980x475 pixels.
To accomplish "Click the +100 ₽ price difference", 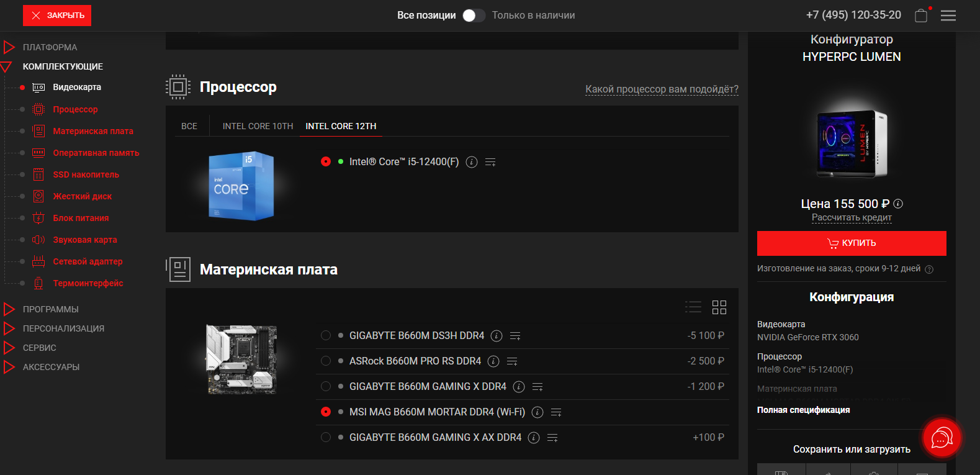I will point(708,437).
